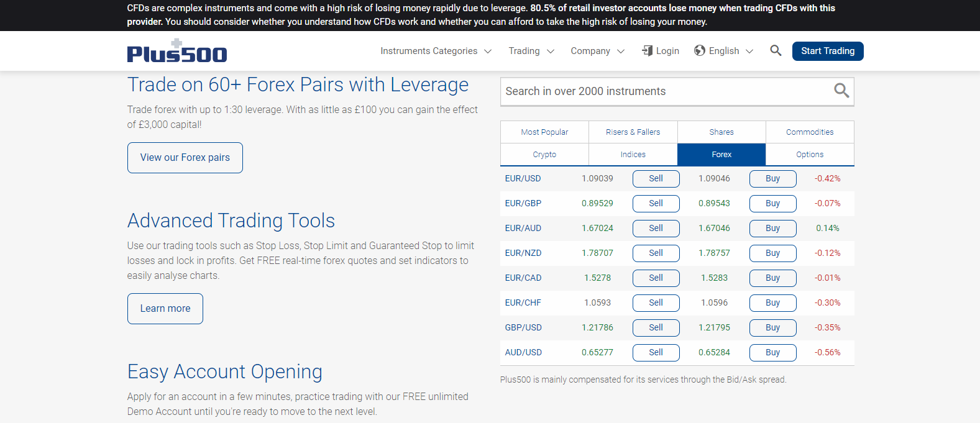Click the instrument search magnifier icon
The image size is (980, 423).
pos(841,91)
